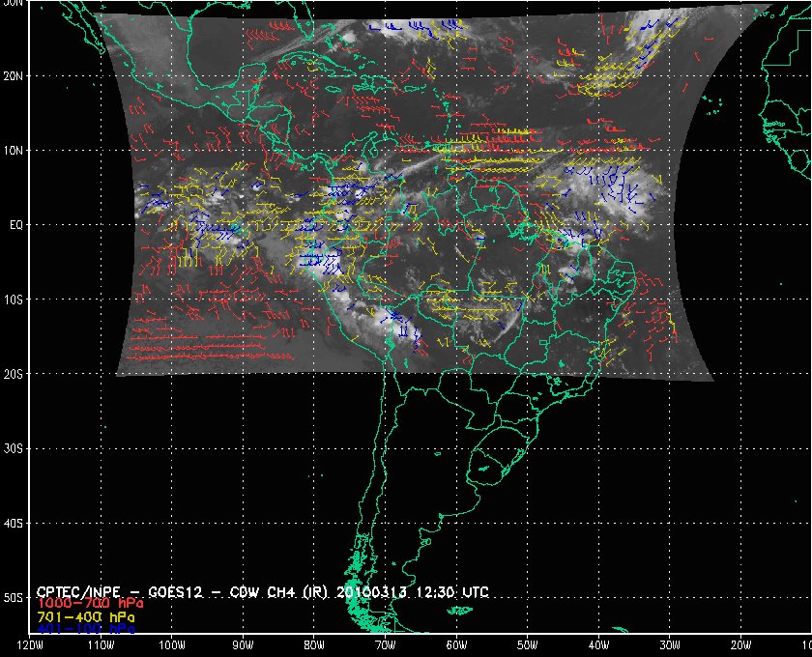Image resolution: width=812 pixels, height=657 pixels.
Task: Click the 30W longitude label
Action: pyautogui.click(x=670, y=644)
